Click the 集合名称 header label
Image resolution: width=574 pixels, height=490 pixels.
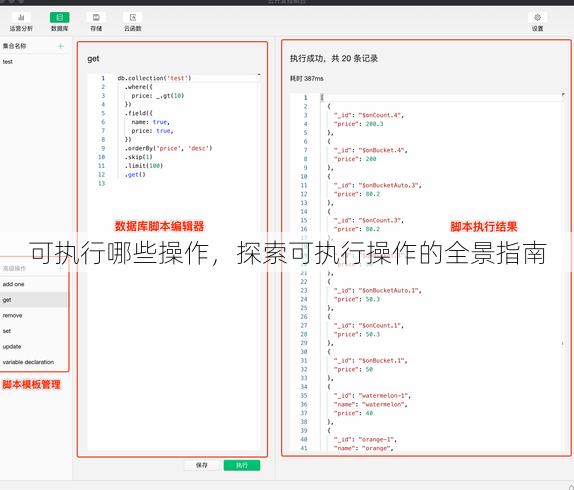(14, 46)
